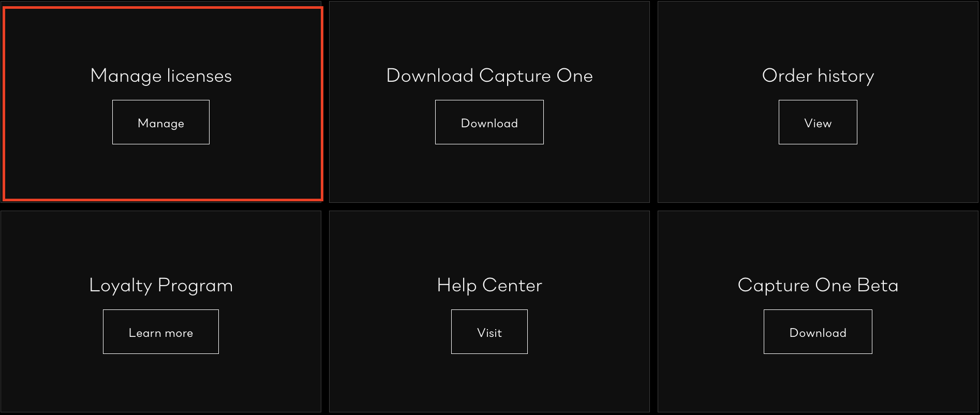Click the Order history heading text
Image resolution: width=980 pixels, height=415 pixels.
(x=818, y=76)
